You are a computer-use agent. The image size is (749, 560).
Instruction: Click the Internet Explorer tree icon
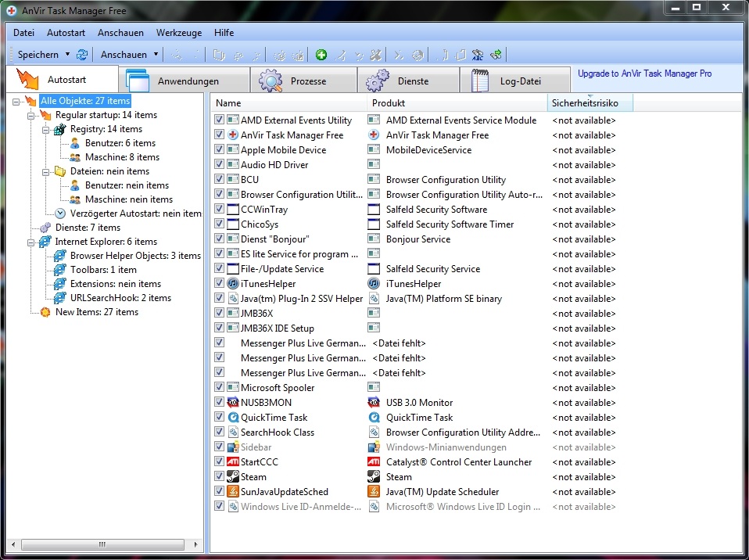point(45,242)
